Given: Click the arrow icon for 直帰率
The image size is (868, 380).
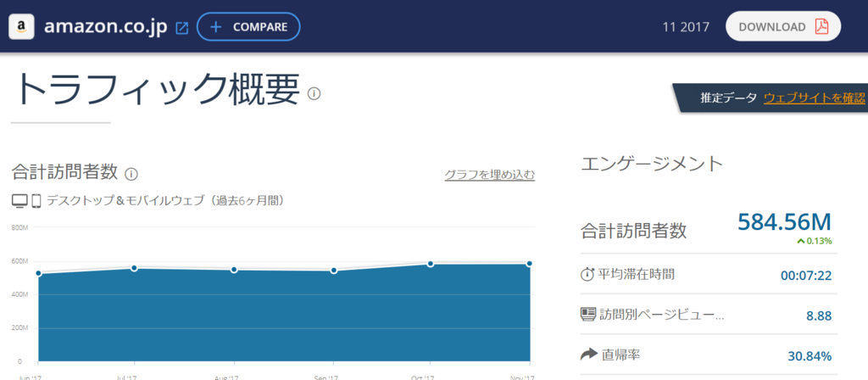Looking at the screenshot, I should (x=588, y=355).
